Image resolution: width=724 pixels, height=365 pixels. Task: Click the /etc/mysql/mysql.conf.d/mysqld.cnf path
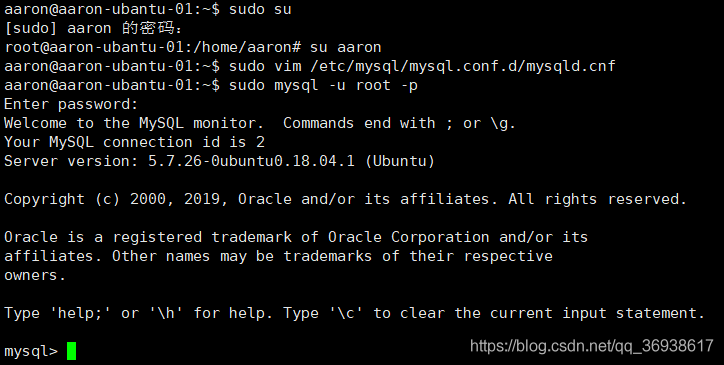pyautogui.click(x=463, y=67)
